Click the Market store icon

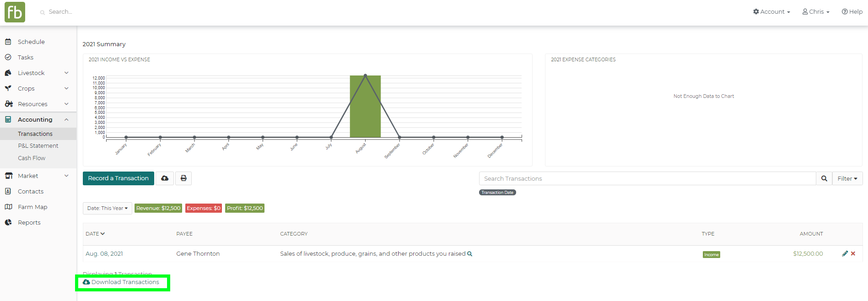[9, 176]
